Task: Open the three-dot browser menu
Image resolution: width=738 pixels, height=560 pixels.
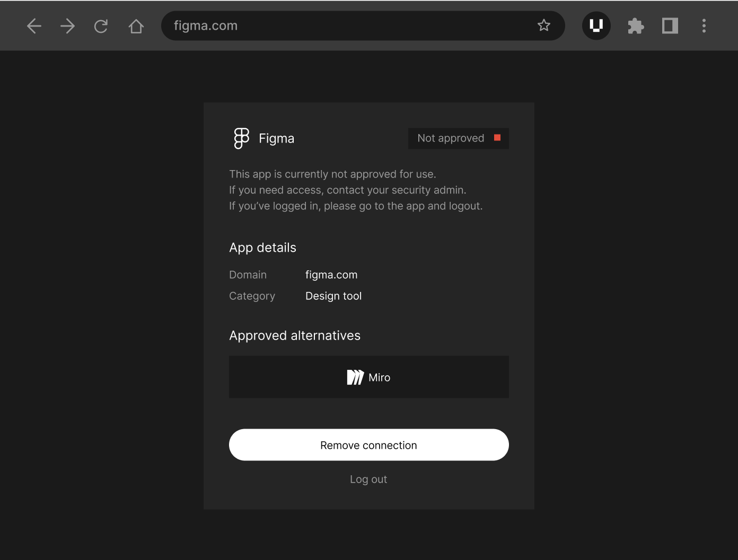Action: click(x=704, y=26)
